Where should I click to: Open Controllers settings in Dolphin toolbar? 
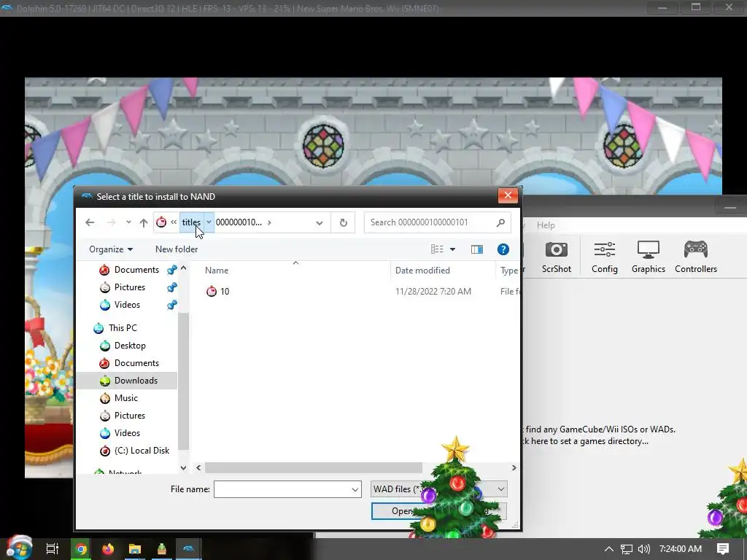click(x=695, y=257)
